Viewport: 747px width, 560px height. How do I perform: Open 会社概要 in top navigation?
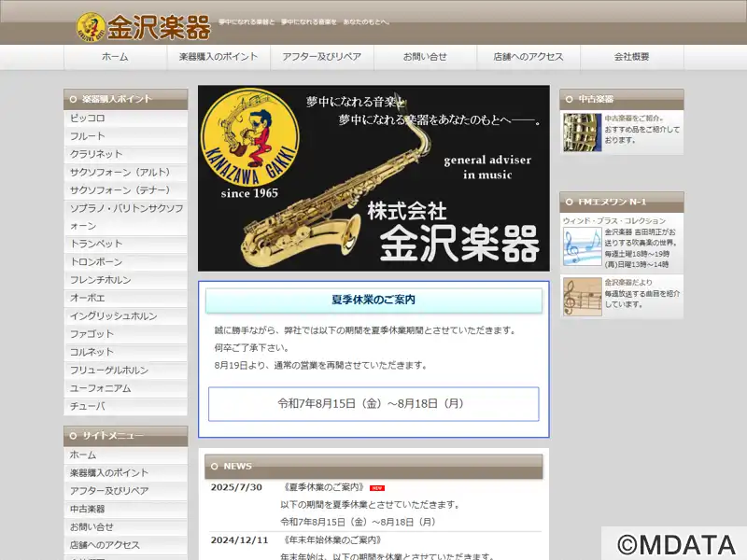click(632, 57)
